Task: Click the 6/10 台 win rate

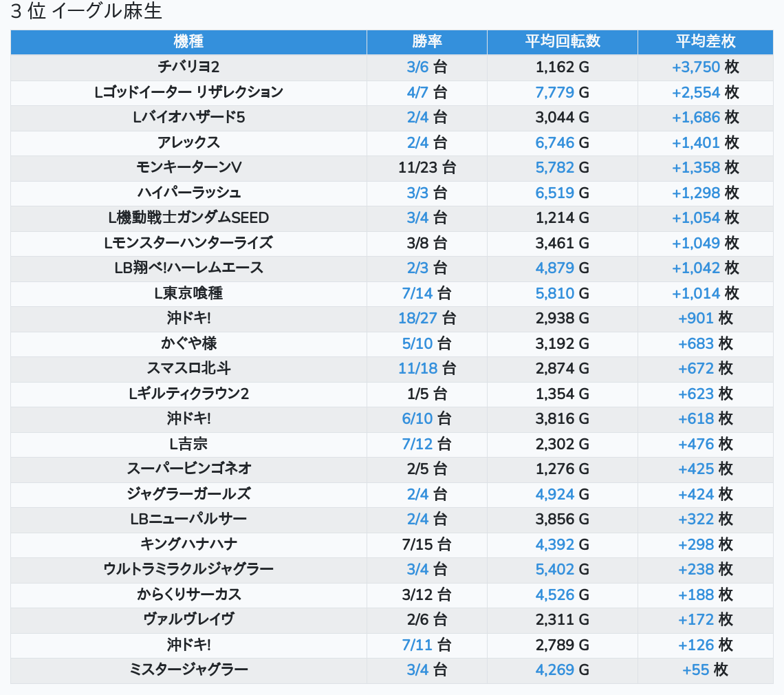Action: 427,418
